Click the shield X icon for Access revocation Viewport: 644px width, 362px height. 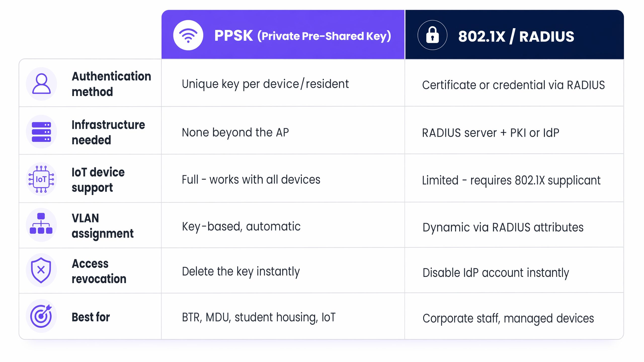[x=42, y=270]
